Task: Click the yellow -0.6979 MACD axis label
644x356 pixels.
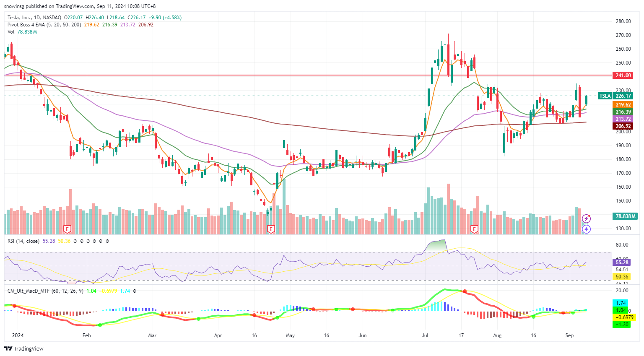Action: (x=624, y=317)
